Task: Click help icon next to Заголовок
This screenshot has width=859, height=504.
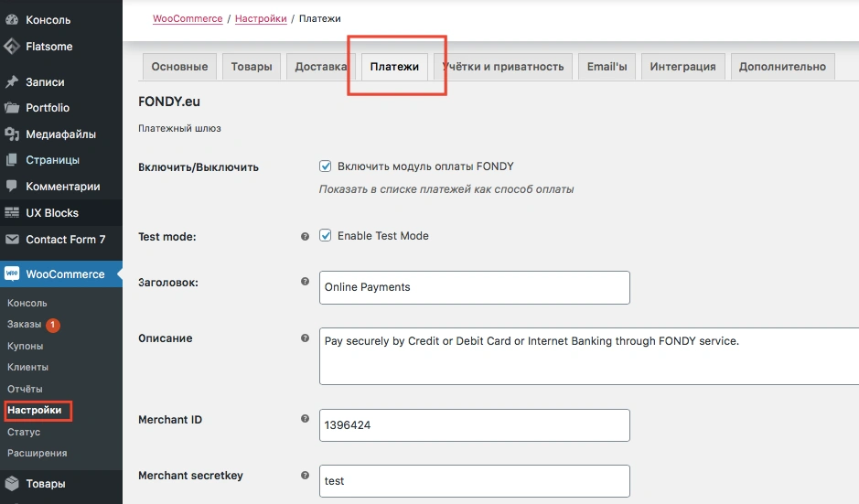Action: (x=306, y=282)
